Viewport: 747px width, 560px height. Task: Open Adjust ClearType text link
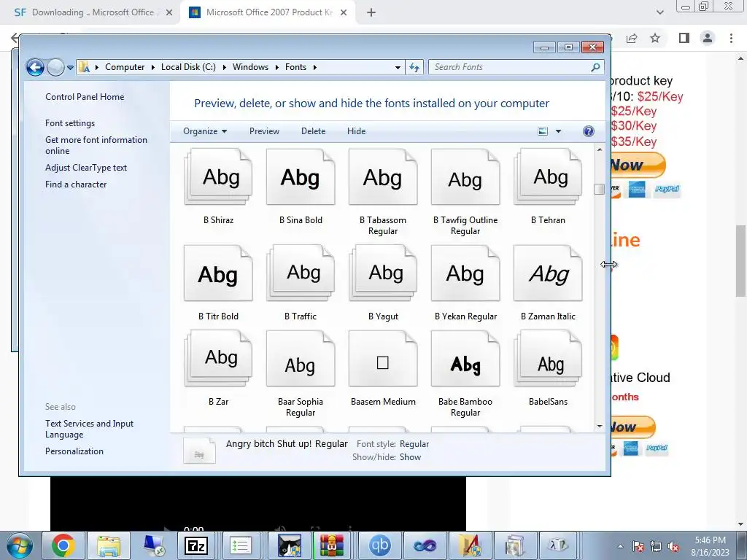[86, 168]
